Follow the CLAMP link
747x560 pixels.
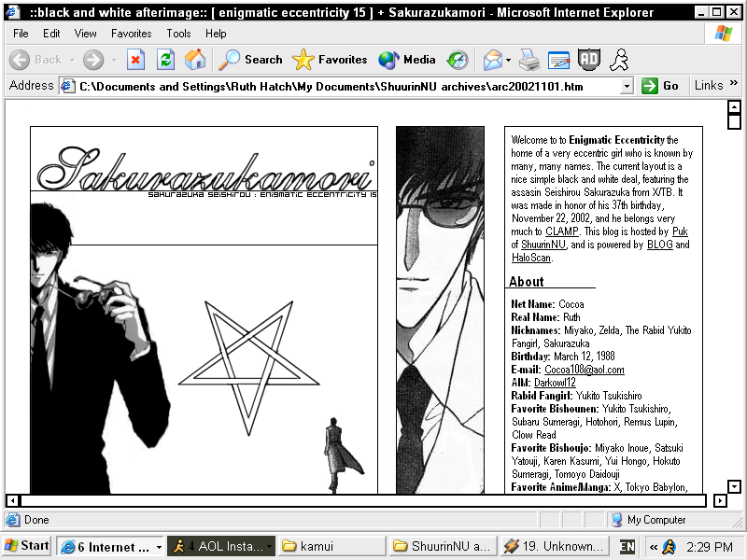[562, 231]
